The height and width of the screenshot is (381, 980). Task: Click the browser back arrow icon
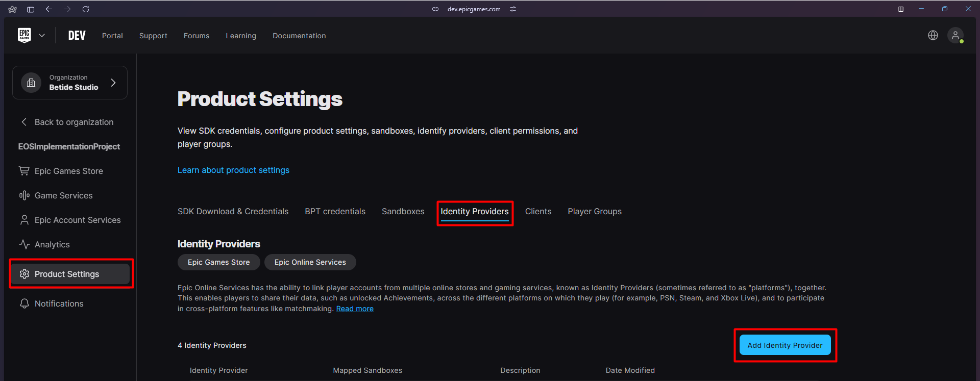pyautogui.click(x=49, y=9)
